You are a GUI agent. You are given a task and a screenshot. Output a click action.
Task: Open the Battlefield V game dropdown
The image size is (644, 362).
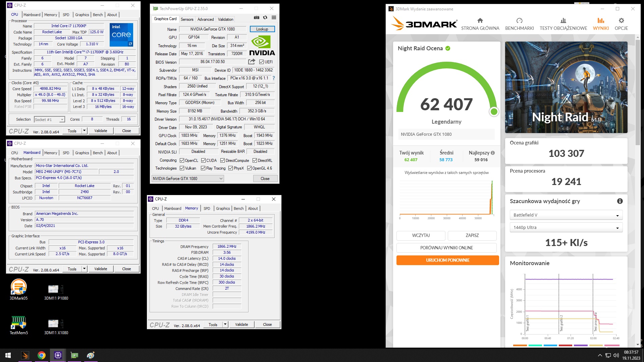566,215
